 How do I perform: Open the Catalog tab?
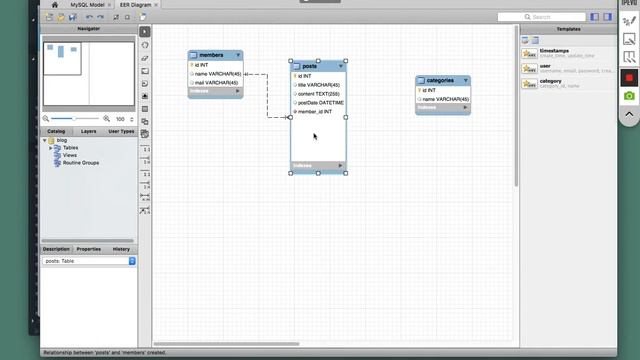tap(56, 131)
